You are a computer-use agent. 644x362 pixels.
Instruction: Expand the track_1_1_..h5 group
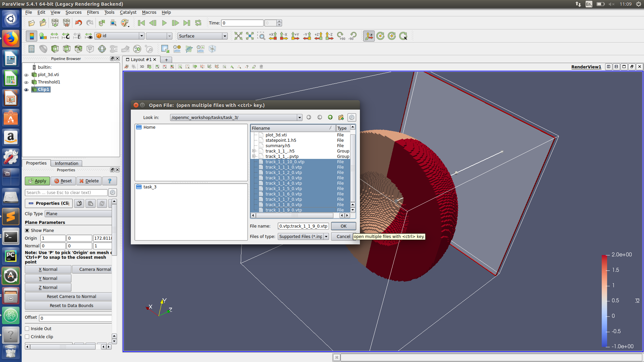coord(254,151)
